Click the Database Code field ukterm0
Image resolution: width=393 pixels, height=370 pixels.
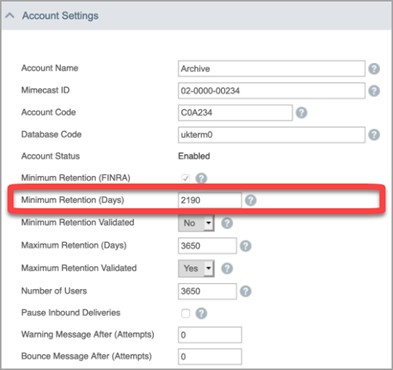click(x=271, y=135)
